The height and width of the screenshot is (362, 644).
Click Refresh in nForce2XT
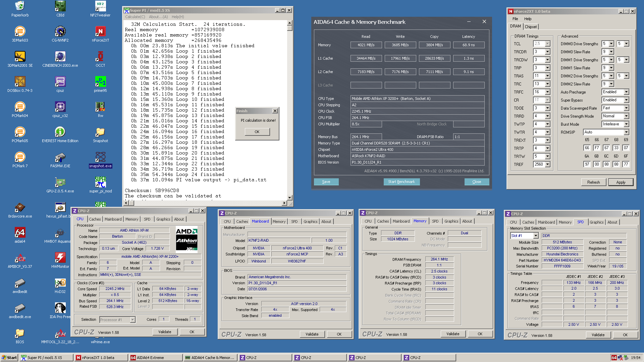[594, 182]
